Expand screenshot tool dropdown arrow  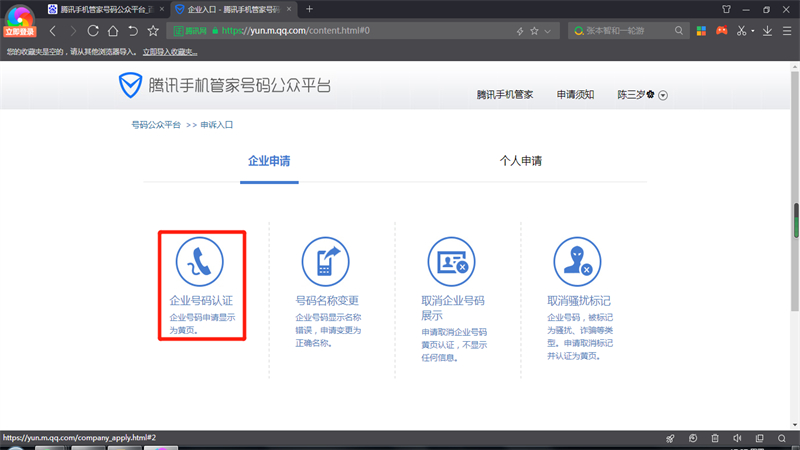click(x=753, y=31)
